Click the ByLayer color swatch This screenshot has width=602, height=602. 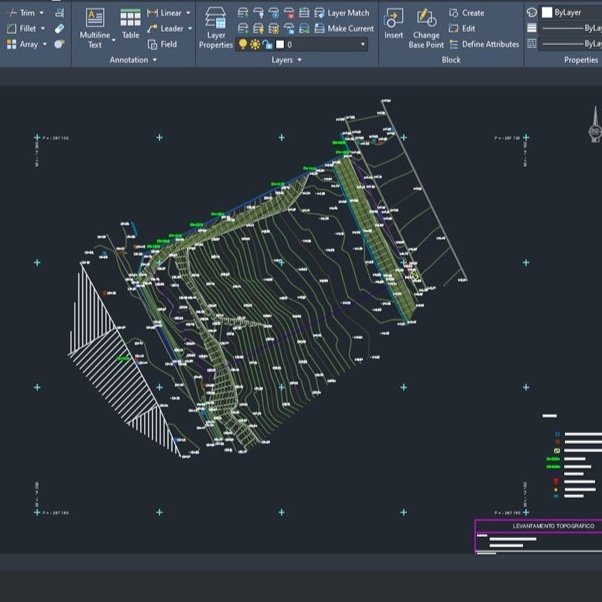pyautogui.click(x=546, y=12)
